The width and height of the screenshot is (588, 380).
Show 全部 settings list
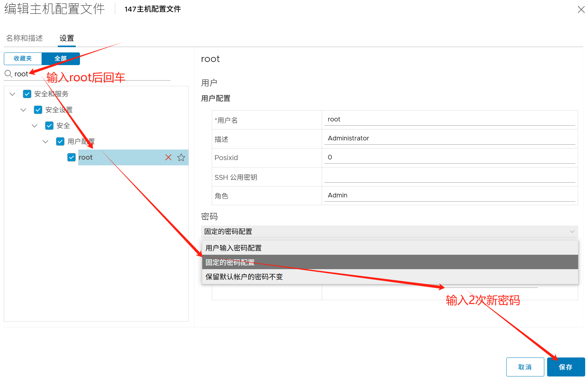[x=61, y=58]
